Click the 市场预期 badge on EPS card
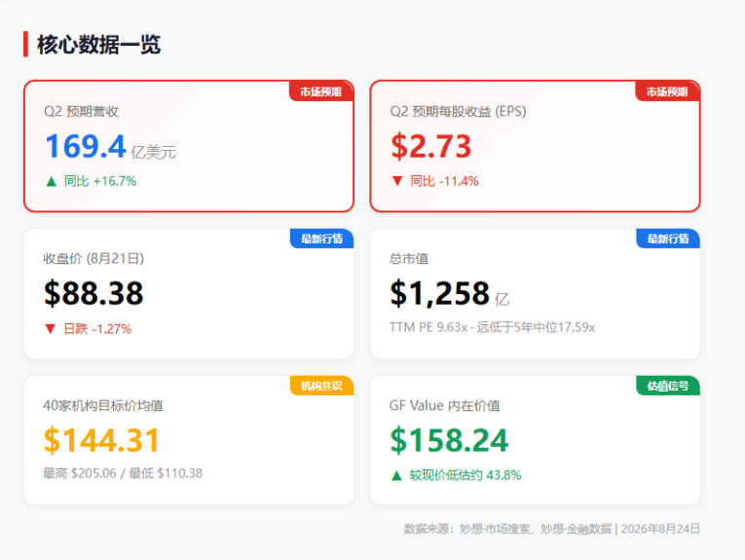The width and height of the screenshot is (745, 560). pos(667,92)
